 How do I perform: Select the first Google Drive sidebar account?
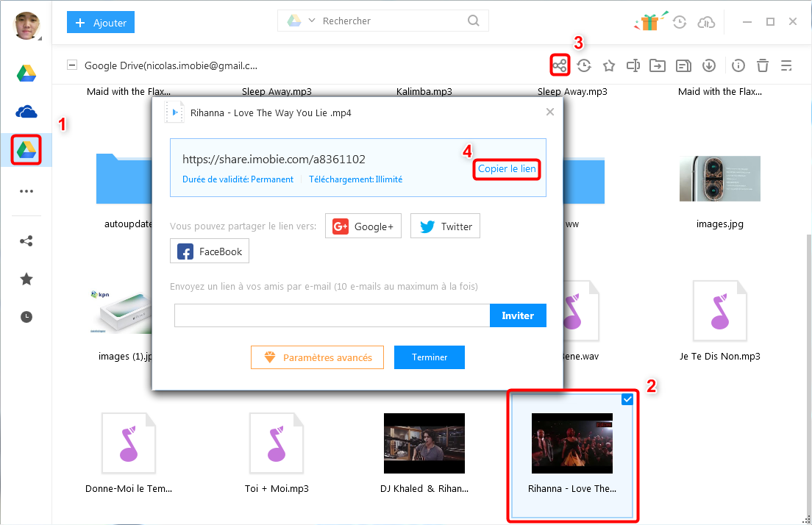(26, 73)
